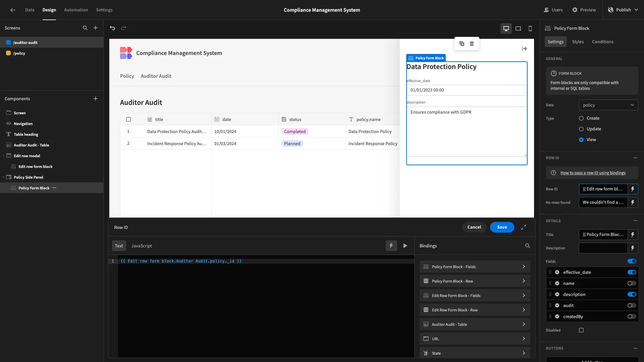Select the /policy screen

(19, 53)
